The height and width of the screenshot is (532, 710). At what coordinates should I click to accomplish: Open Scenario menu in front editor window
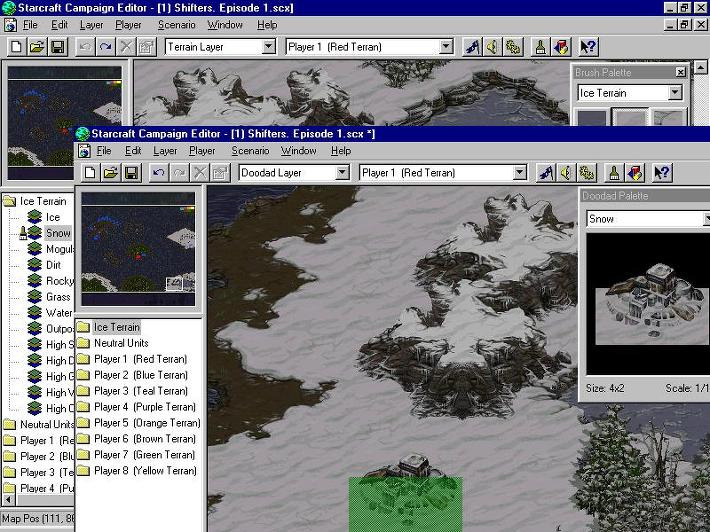point(250,151)
